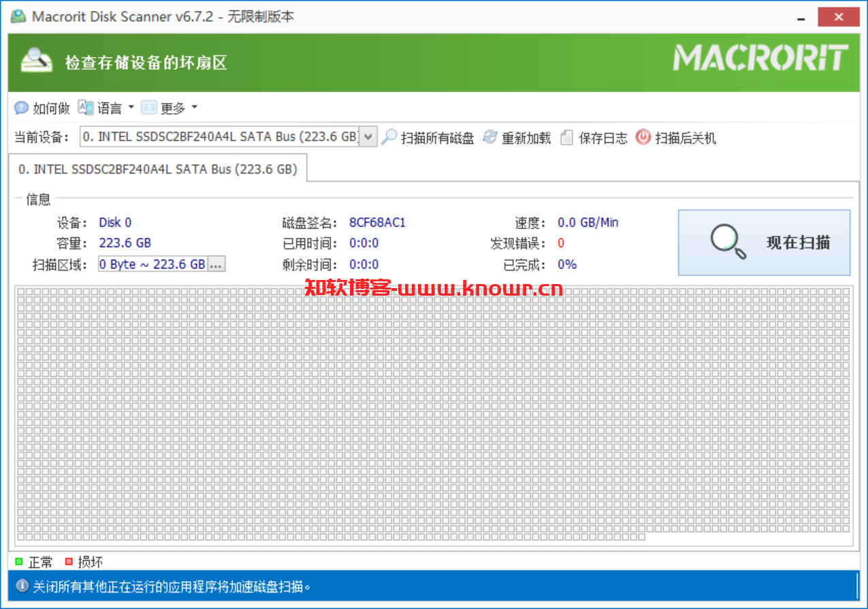
Task: Toggle 扫描后关机 shutdown after scan
Action: [x=676, y=138]
